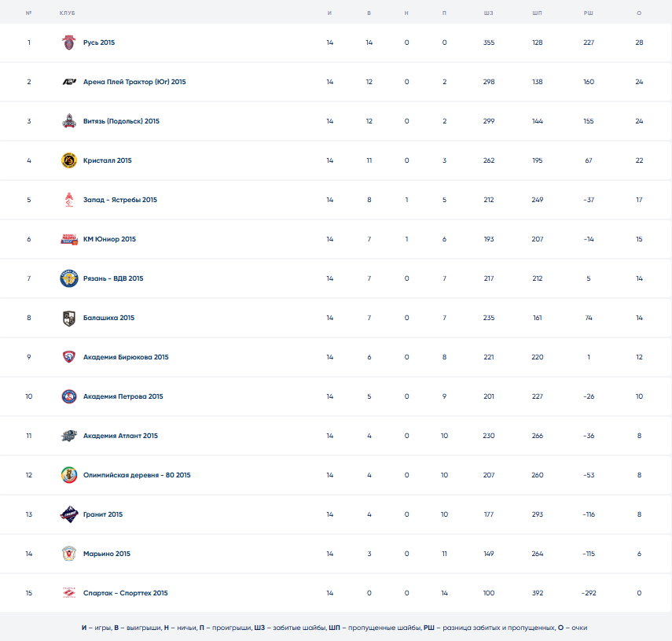672x641 pixels.
Task: Open Олимпийская деревня - 80 2015 link
Action: point(137,475)
